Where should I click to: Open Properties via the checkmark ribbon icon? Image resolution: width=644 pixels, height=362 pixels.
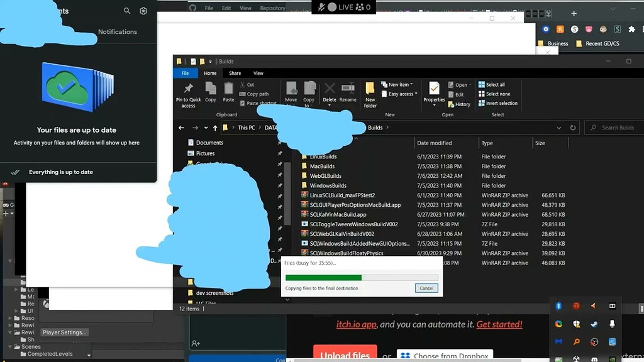click(x=434, y=93)
